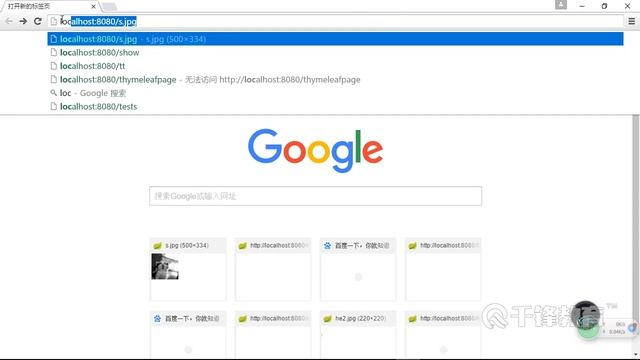This screenshot has height=360, width=640.
Task: Open the he2.jpg (220×220) tile
Action: click(358, 335)
